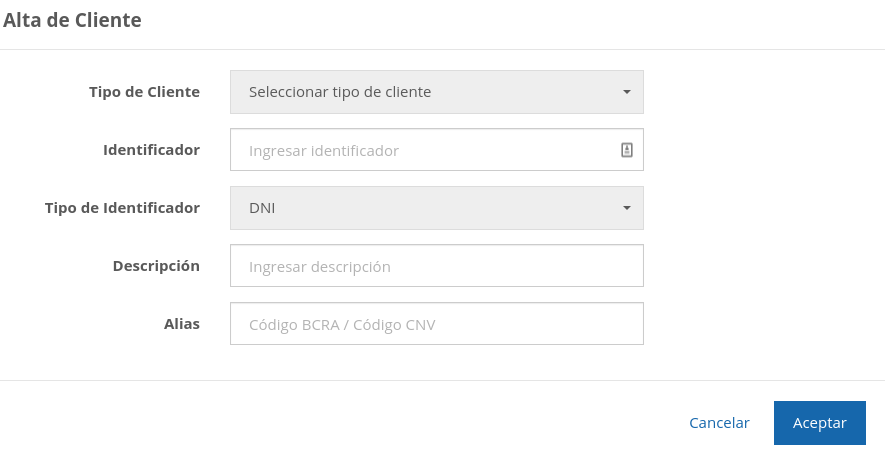The width and height of the screenshot is (885, 453).
Task: Open the Tipo de Cliente dropdown
Action: (436, 92)
